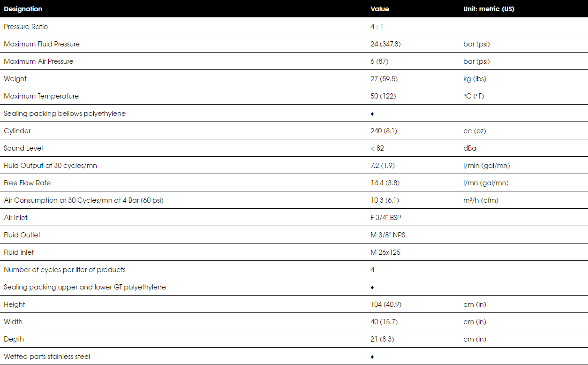Click the 4 : 1 pressure ratio value

click(377, 27)
